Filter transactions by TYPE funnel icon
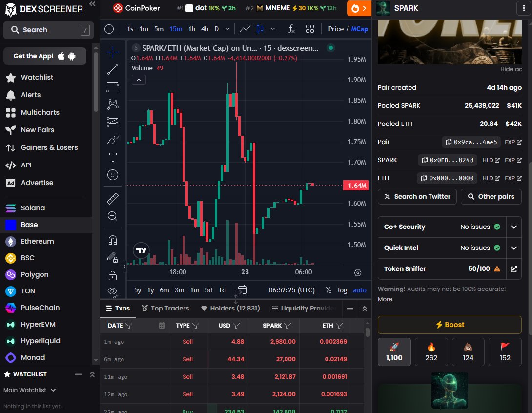Viewport: 532px width, 413px height. point(196,326)
